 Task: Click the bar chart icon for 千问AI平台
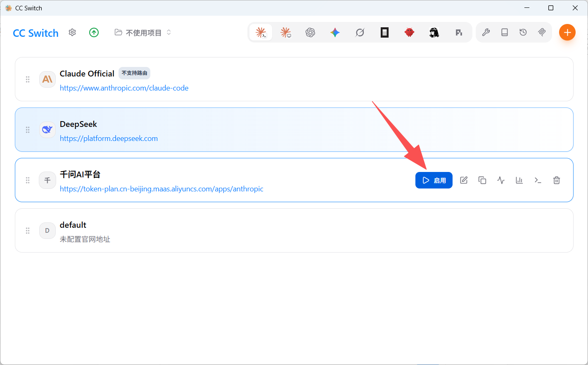point(519,180)
